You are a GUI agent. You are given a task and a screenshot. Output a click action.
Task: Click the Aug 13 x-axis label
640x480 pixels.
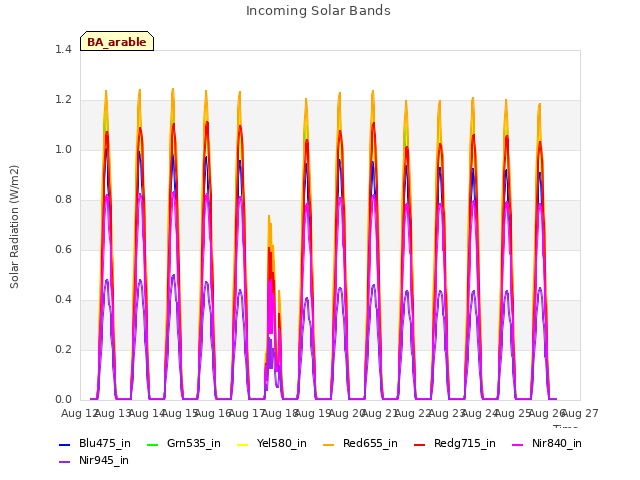pyautogui.click(x=113, y=413)
